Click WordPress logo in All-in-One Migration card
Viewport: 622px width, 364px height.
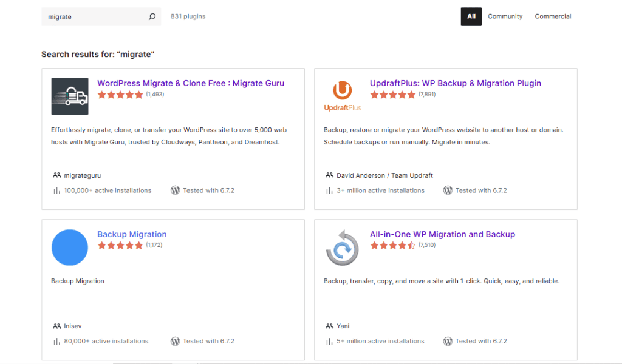pyautogui.click(x=448, y=341)
